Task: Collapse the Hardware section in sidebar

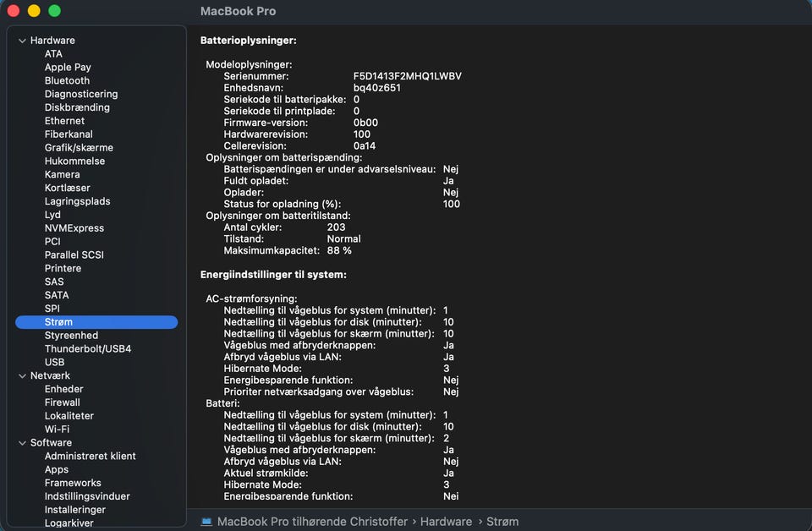Action: click(23, 41)
